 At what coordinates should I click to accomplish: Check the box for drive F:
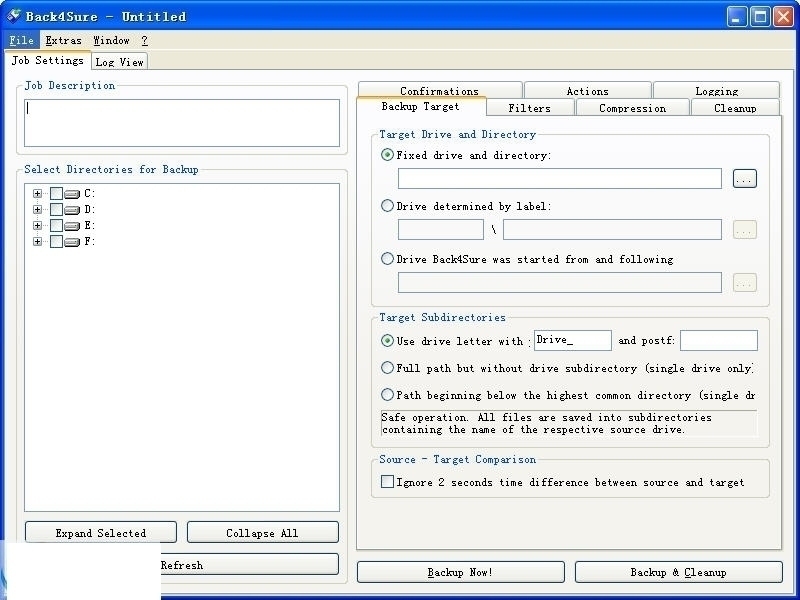tap(56, 241)
